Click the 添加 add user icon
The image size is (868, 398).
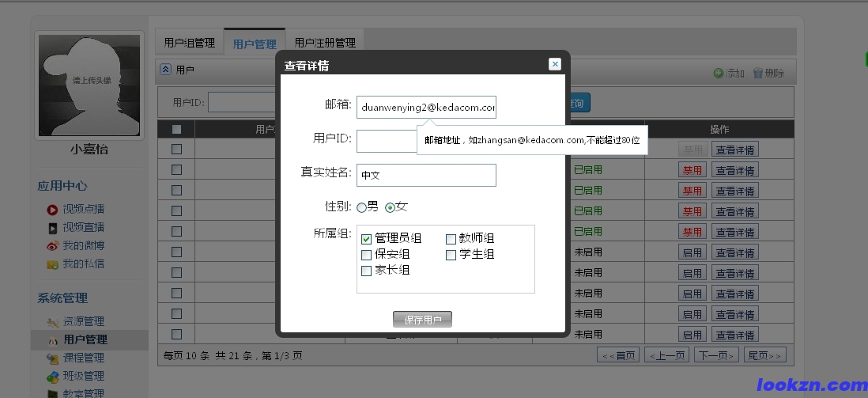719,73
